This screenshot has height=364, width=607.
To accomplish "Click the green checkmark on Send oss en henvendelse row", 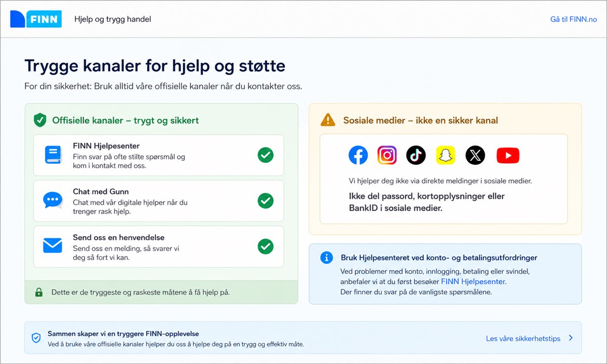I will (x=266, y=246).
